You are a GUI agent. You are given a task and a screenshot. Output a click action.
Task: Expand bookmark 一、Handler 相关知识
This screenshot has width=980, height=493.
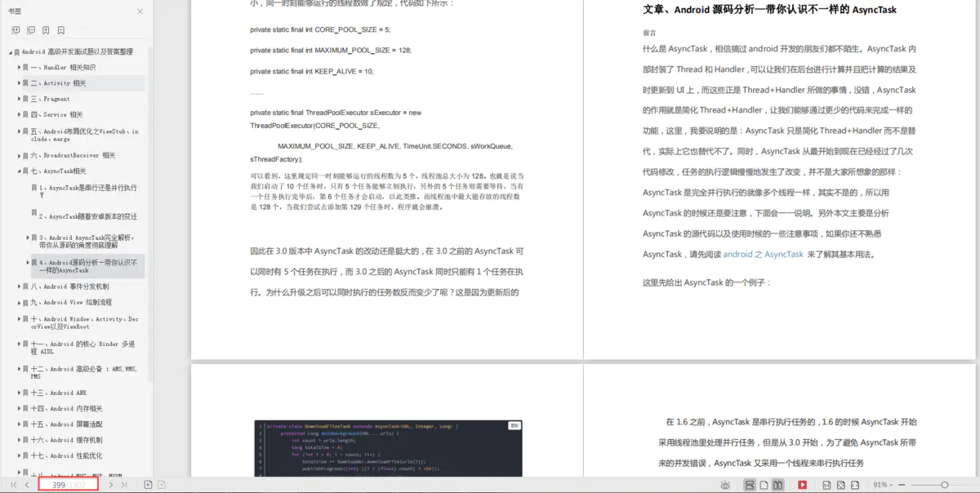click(x=19, y=68)
